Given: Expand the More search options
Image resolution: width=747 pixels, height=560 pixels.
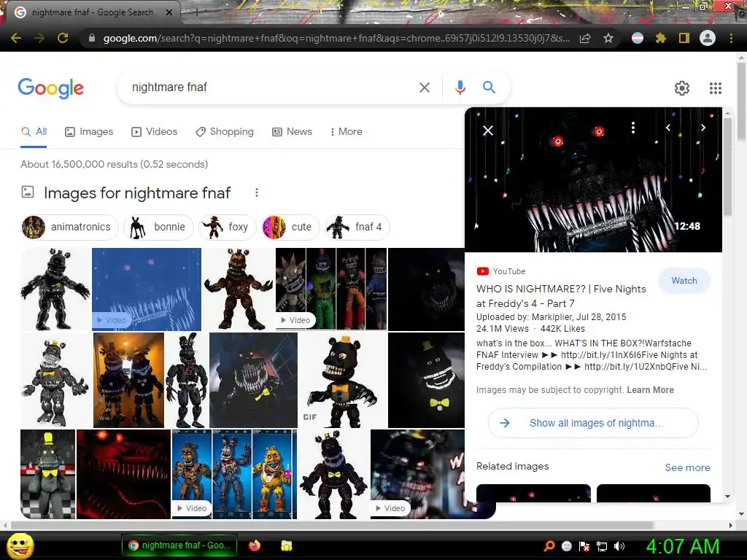Looking at the screenshot, I should 347,132.
